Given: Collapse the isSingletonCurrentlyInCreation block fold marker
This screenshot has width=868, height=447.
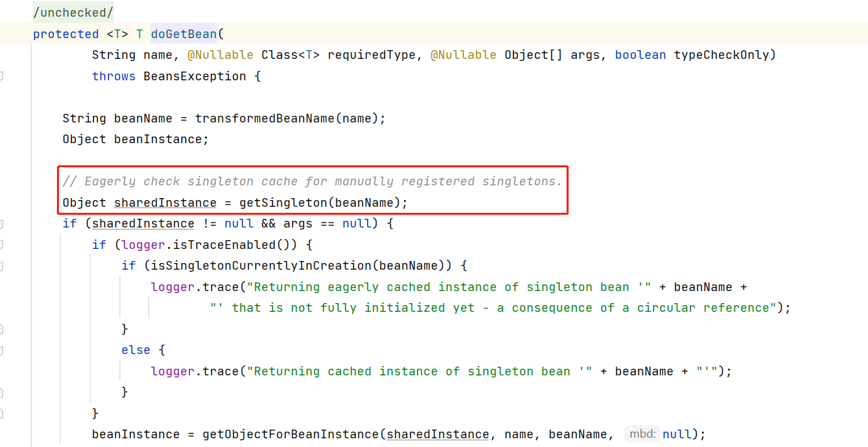Looking at the screenshot, I should tap(1, 266).
